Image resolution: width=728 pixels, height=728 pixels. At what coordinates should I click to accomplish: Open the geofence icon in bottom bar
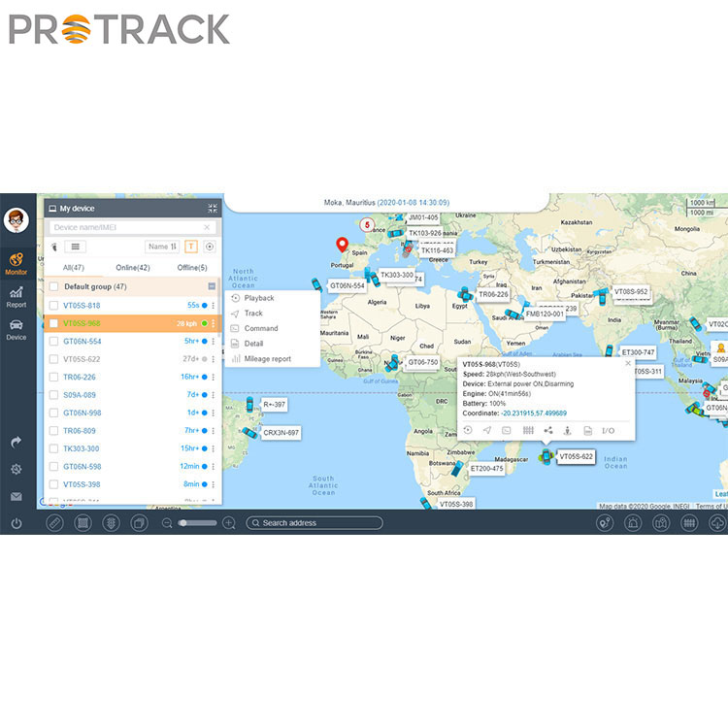[x=689, y=523]
